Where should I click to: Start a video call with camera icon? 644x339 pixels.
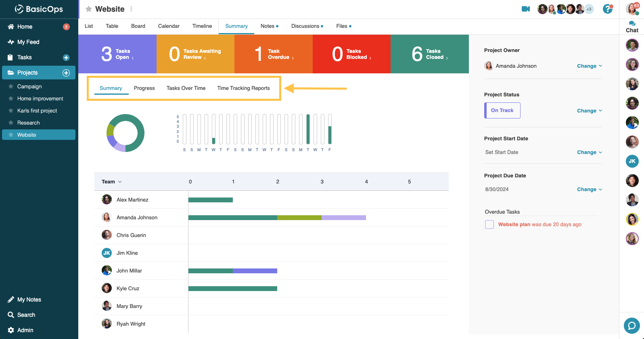(525, 9)
